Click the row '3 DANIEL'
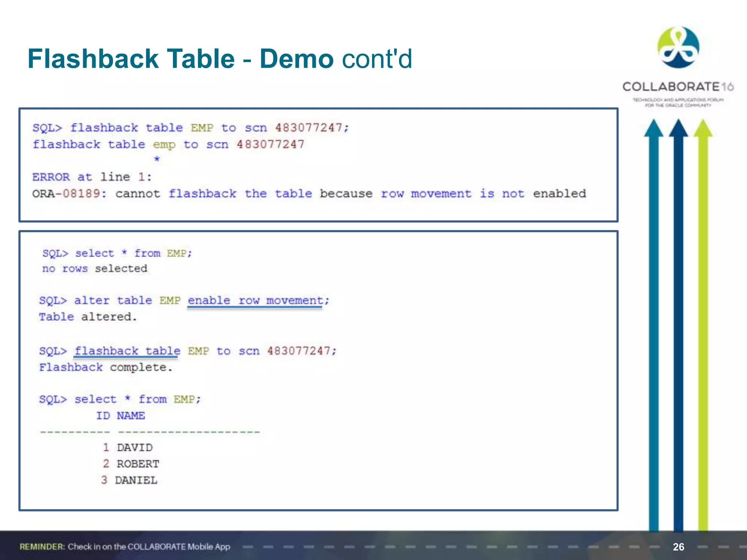The image size is (747, 560). pos(129,480)
